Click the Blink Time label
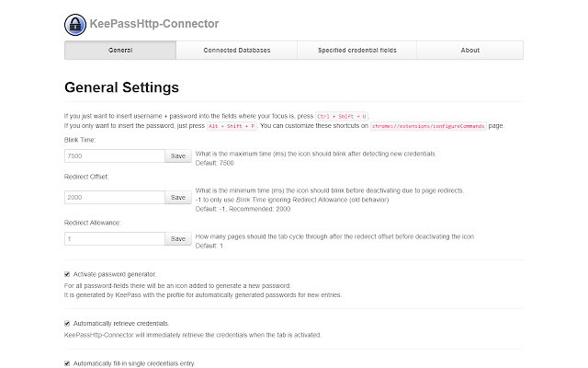The image size is (588, 368). click(82, 139)
